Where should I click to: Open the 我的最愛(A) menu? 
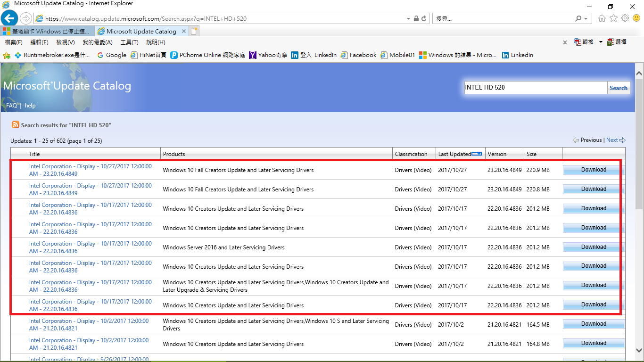(x=98, y=42)
